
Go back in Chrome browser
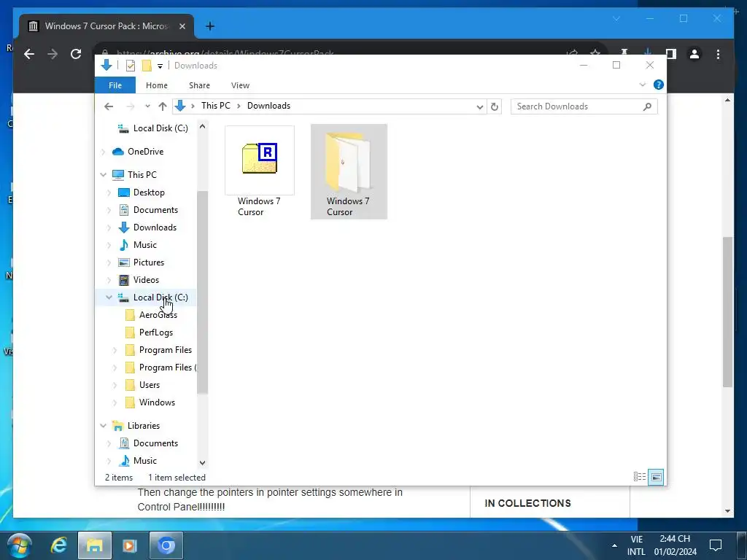click(29, 54)
